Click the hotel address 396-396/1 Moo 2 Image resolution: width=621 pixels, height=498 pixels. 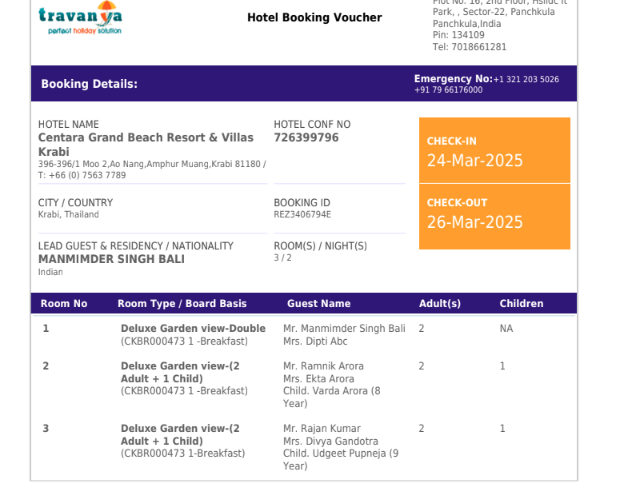point(152,164)
